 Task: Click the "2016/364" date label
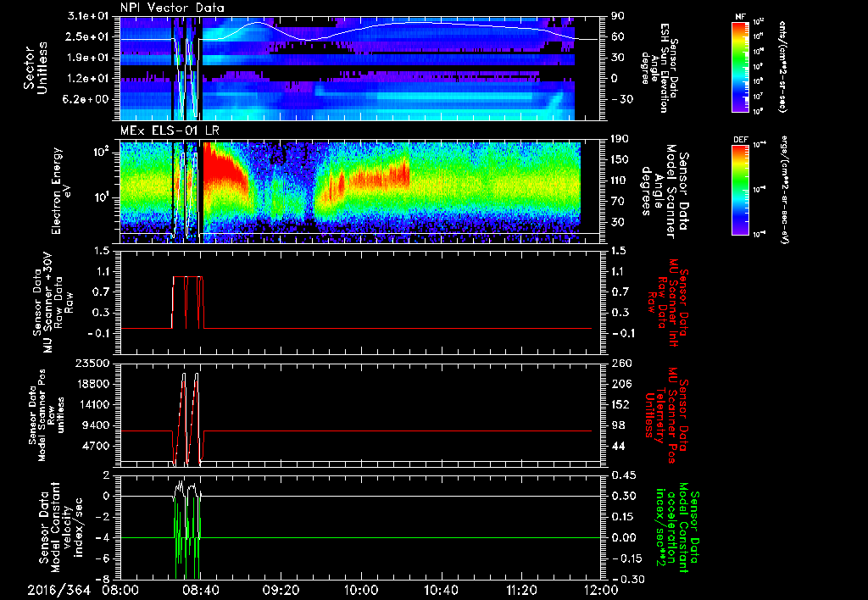(x=59, y=590)
